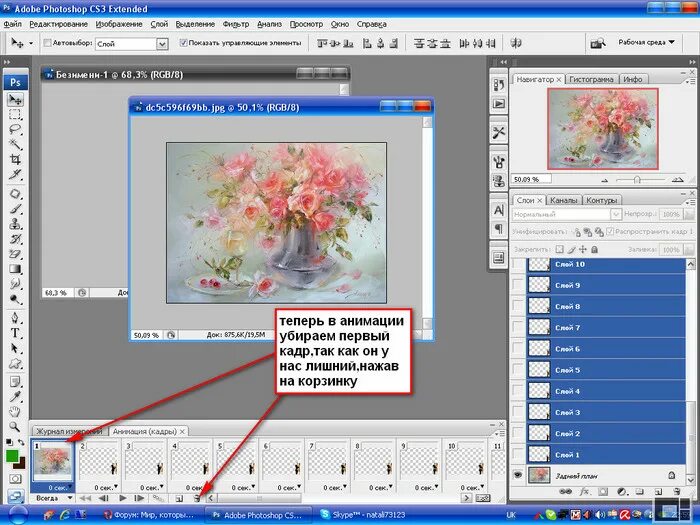700x525 pixels.
Task: Select the Slice tool
Action: pos(16,174)
